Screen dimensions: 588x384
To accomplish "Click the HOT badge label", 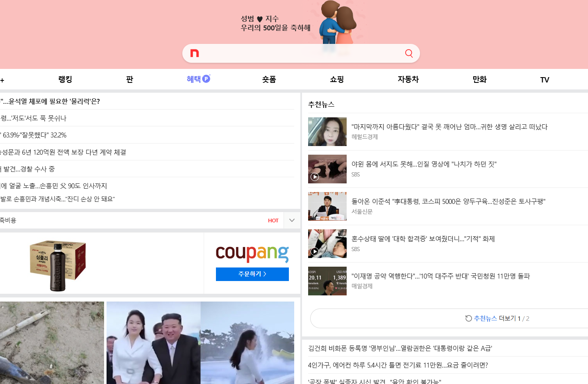I will tap(273, 221).
